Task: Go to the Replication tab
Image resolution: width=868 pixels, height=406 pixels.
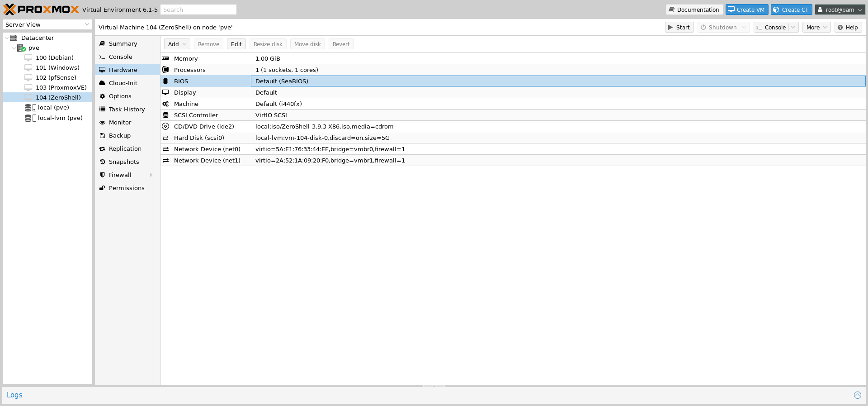Action: coord(127,148)
